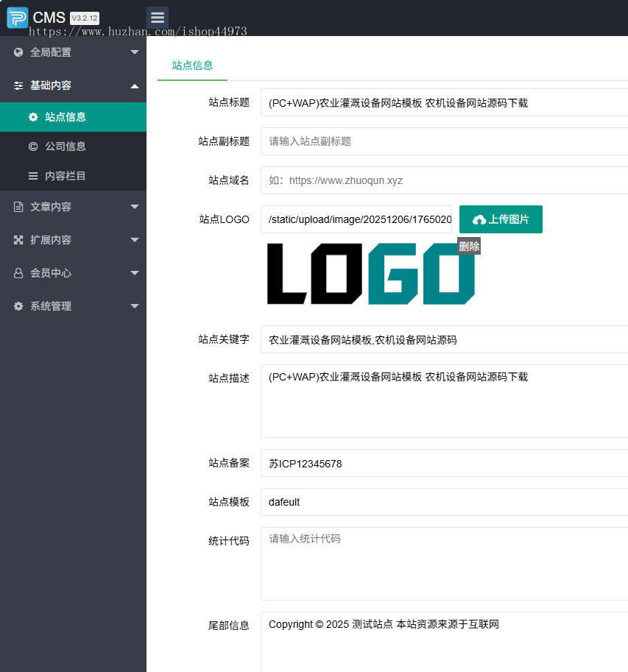The width and height of the screenshot is (628, 672).
Task: Expand the 文章内容 sidebar section
Action: click(x=74, y=206)
